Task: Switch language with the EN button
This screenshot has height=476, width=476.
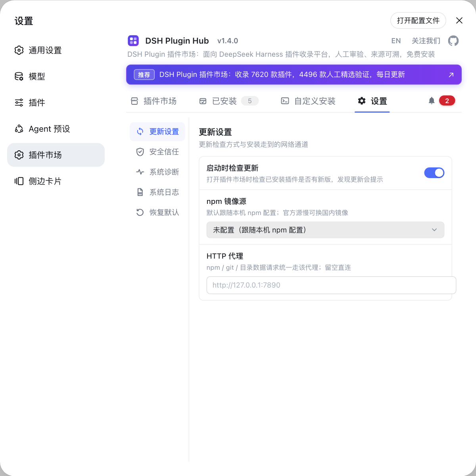Action: (x=396, y=41)
